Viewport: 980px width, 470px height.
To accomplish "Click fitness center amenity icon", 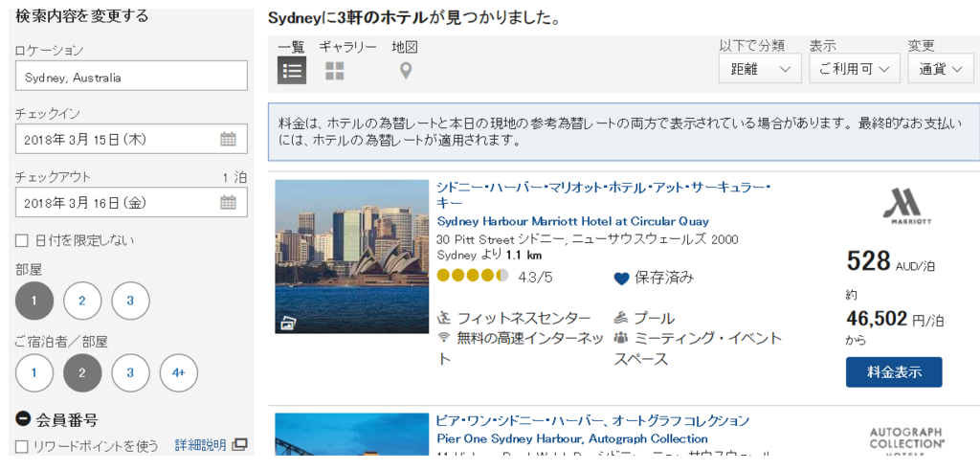I will [444, 318].
